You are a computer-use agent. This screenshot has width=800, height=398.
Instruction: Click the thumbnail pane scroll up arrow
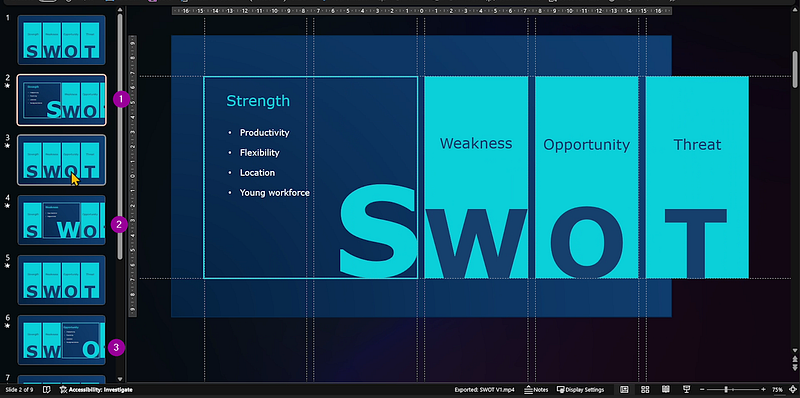coord(120,10)
